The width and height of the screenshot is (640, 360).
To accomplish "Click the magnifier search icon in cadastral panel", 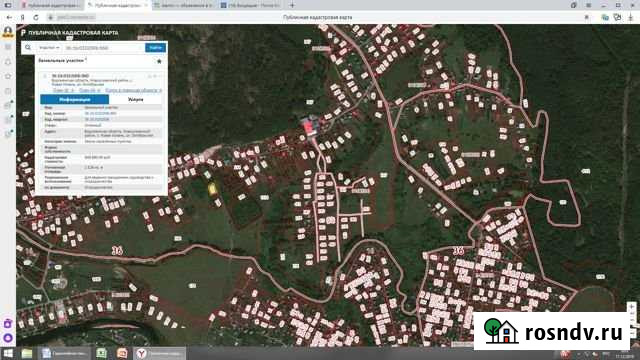I will point(28,48).
